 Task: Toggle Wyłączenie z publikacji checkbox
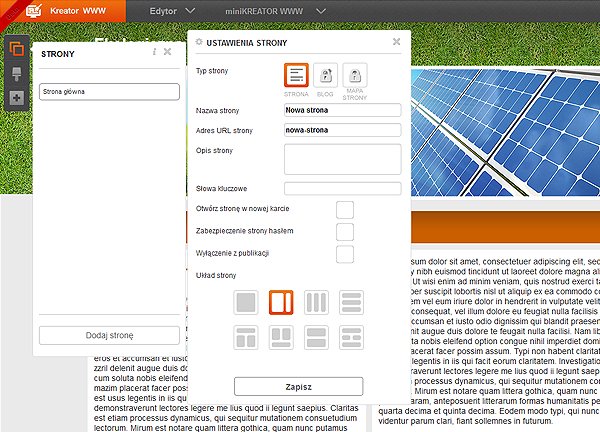pyautogui.click(x=345, y=254)
